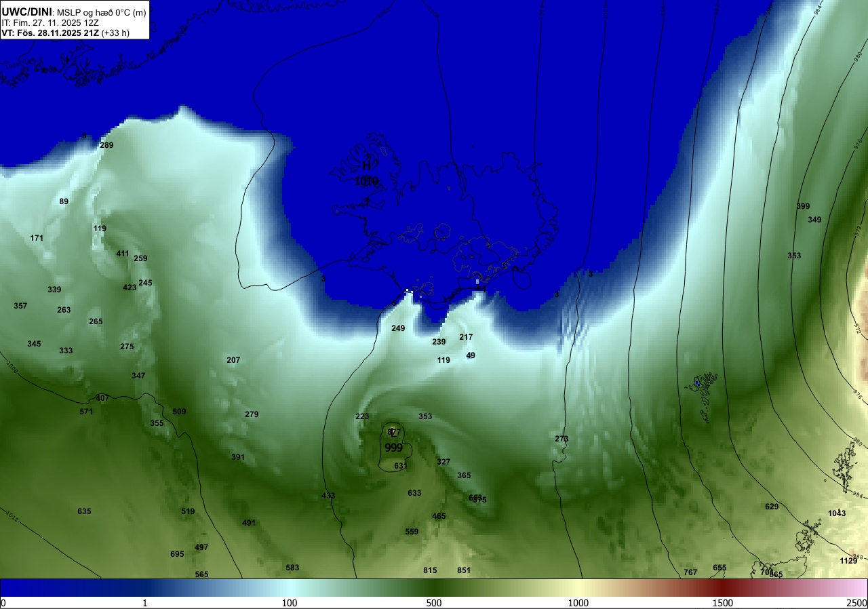The width and height of the screenshot is (868, 609).
Task: Click the height value 249
Action: 398,328
